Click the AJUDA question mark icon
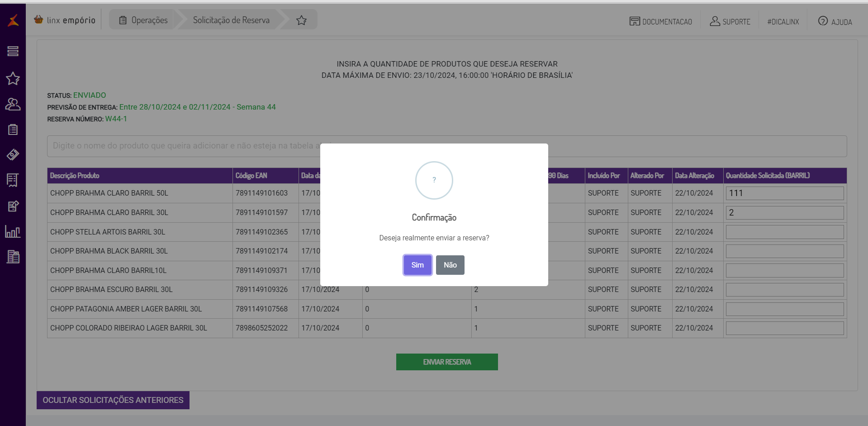 click(x=823, y=21)
